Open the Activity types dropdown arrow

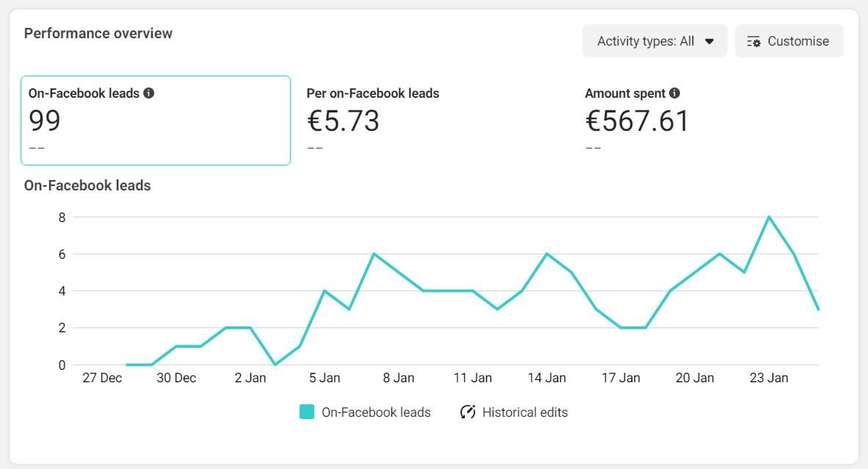(709, 41)
